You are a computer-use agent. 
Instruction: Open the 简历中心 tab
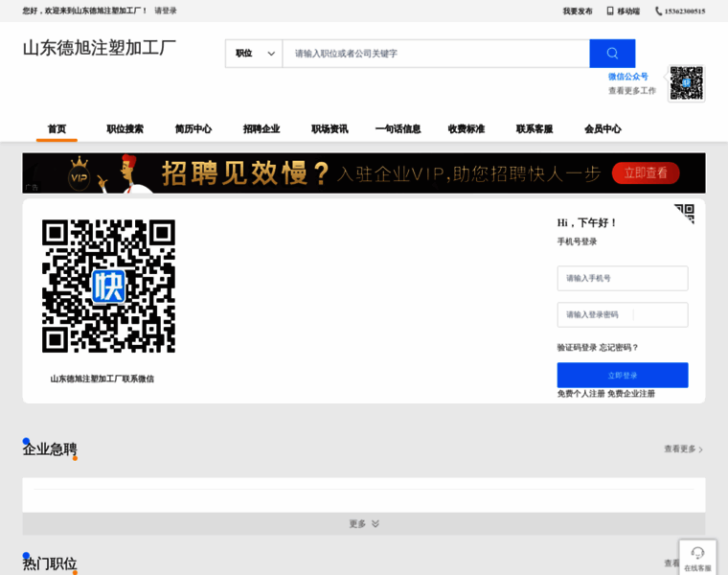(x=193, y=128)
